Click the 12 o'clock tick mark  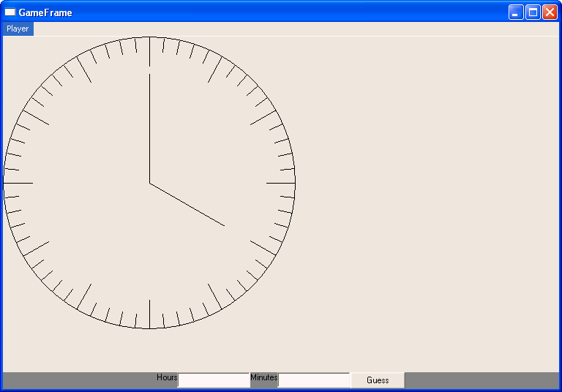149,51
